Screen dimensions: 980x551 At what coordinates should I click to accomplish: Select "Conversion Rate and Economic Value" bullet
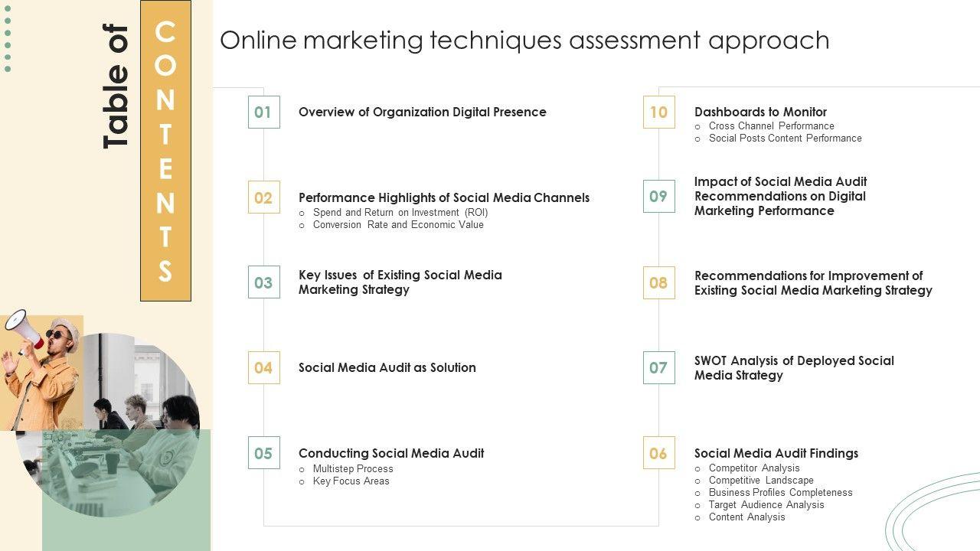pyautogui.click(x=398, y=224)
